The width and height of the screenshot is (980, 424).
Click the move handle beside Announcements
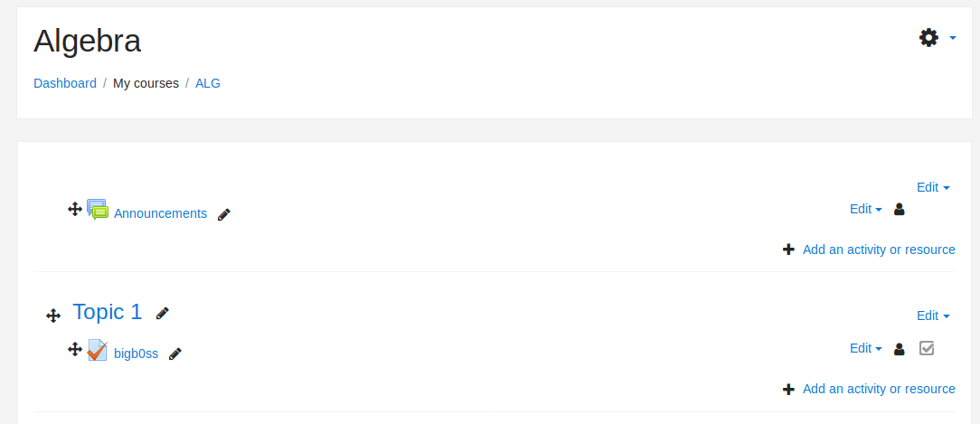pyautogui.click(x=75, y=209)
